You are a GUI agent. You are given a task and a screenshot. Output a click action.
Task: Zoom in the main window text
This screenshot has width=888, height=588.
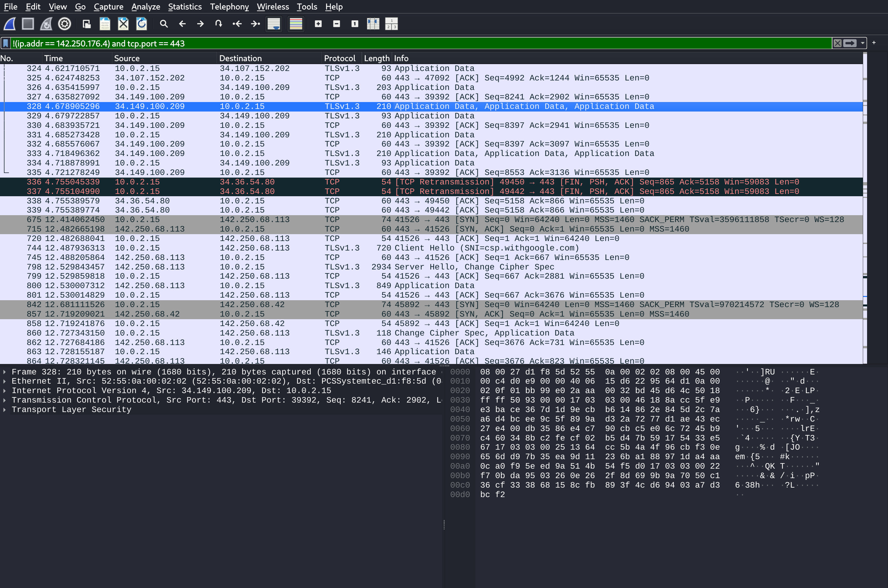[x=318, y=24]
